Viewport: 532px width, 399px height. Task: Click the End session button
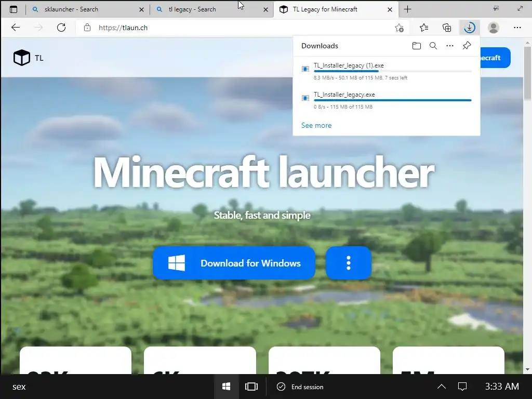click(300, 387)
